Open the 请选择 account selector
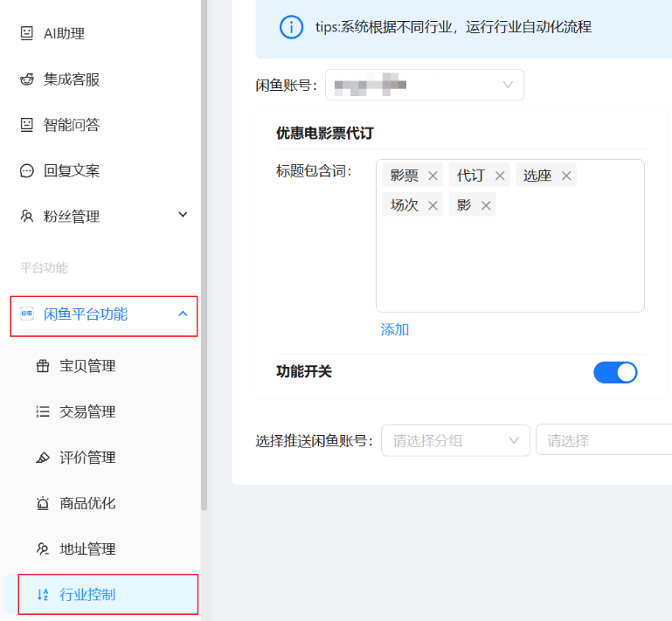 pos(604,440)
